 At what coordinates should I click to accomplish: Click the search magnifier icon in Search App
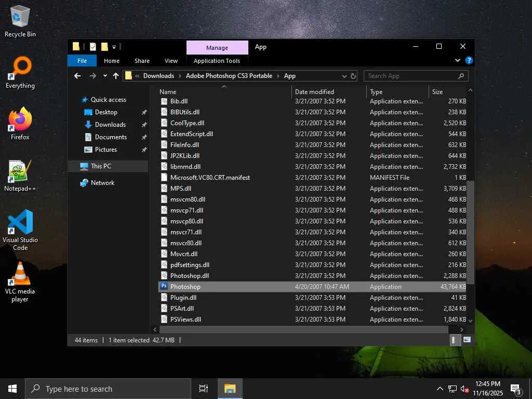461,76
